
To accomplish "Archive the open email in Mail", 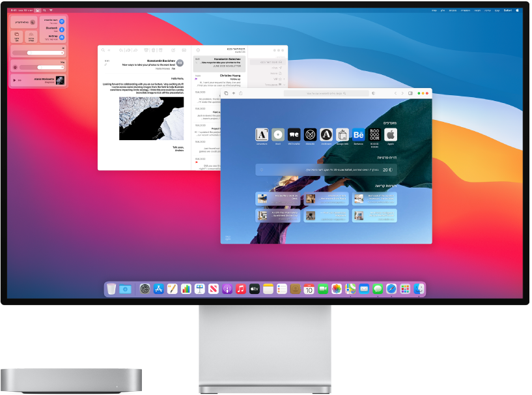I will [147, 50].
